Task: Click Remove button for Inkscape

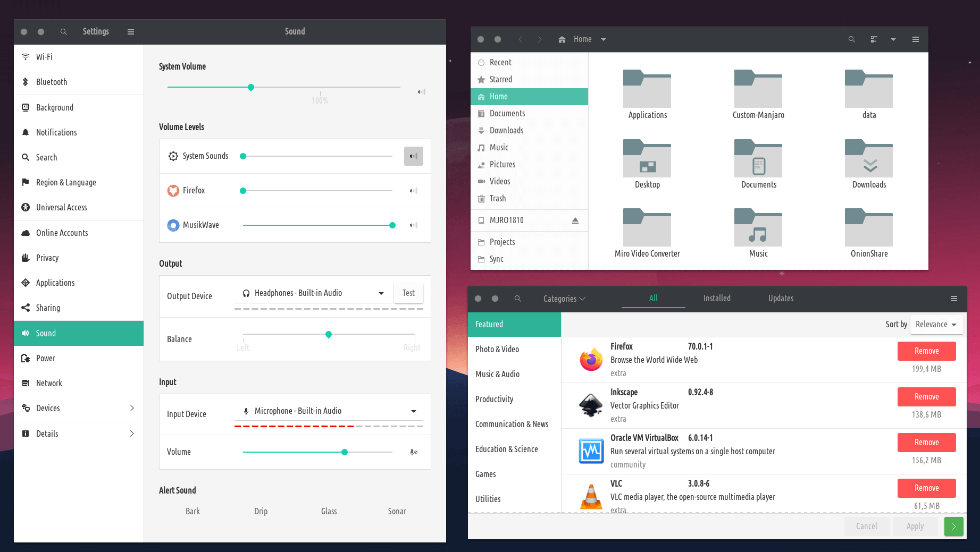Action: tap(926, 397)
